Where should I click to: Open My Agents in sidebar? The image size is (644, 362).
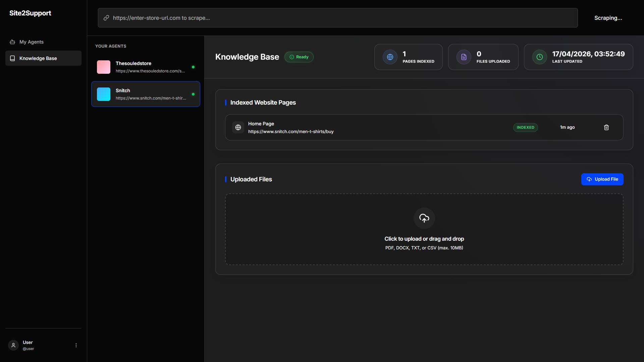pos(32,42)
